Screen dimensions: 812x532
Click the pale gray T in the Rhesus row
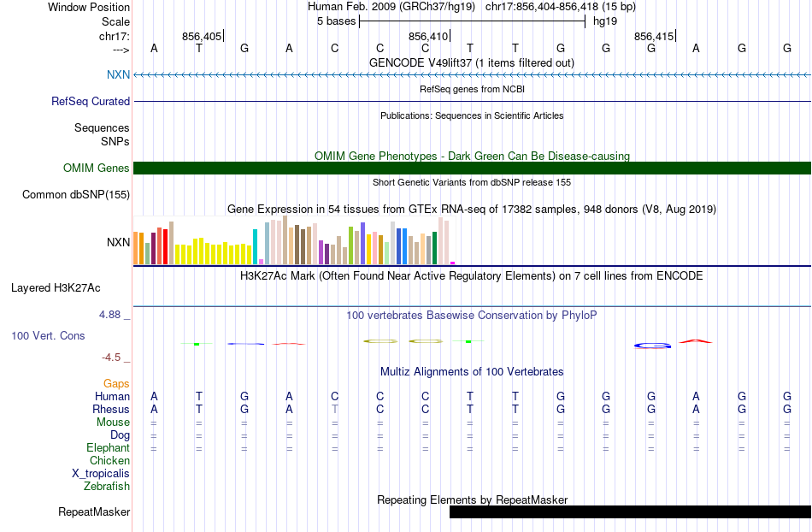(334, 409)
